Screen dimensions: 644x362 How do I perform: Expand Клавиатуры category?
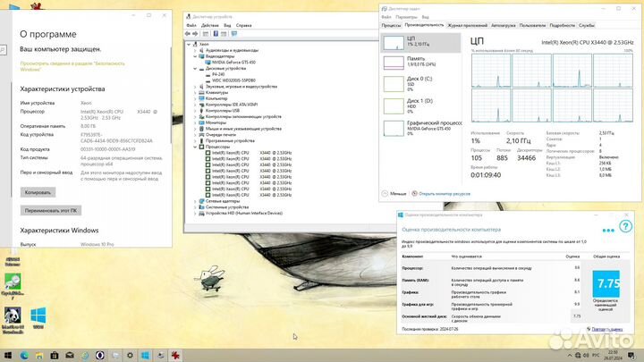[196, 93]
